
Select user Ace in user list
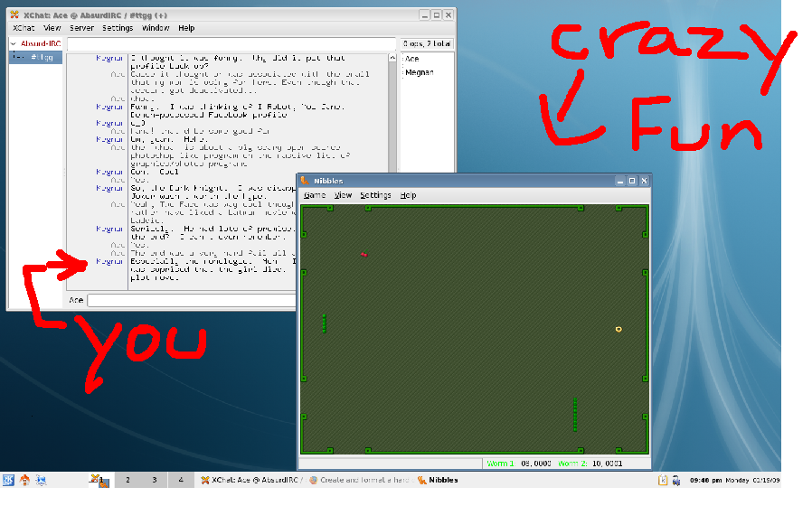412,59
